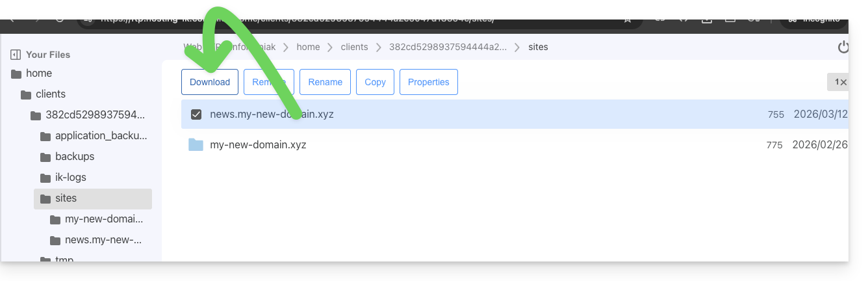Screen dimensions: 868x281
Task: Uncheck the news.my-new-domain.xyz checkbox
Action: click(x=196, y=114)
